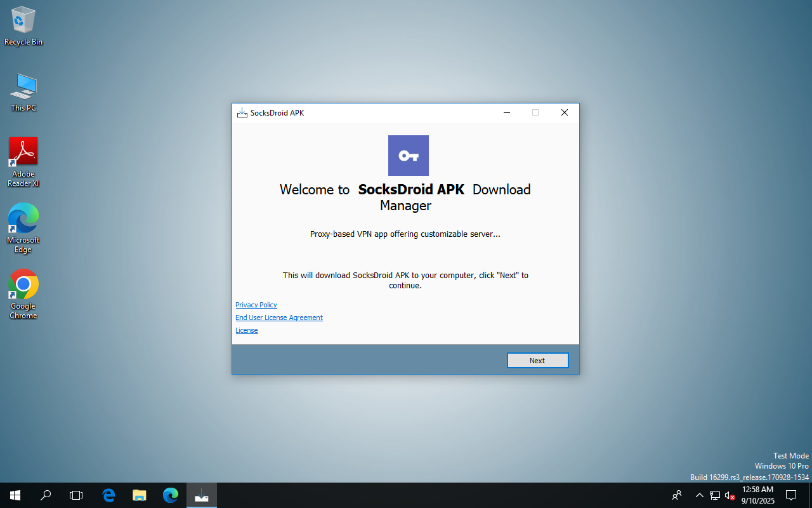The width and height of the screenshot is (812, 508).
Task: Select the Recycle Bin desktop icon
Action: tap(23, 26)
